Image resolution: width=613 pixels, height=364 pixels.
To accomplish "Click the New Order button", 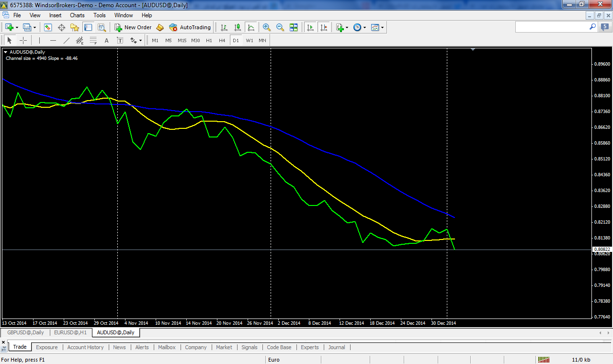I will tap(133, 27).
